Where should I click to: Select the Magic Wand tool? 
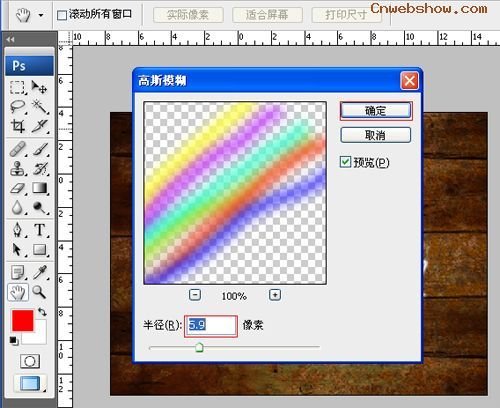(40, 107)
